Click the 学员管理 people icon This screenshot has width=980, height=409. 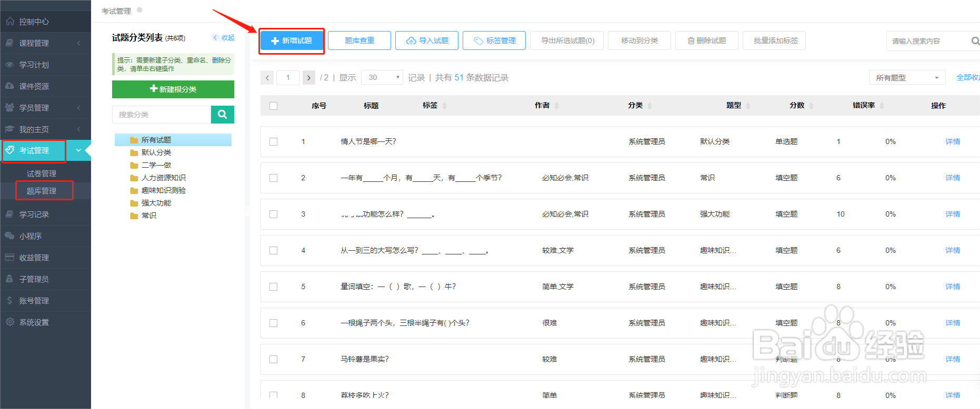[10, 107]
